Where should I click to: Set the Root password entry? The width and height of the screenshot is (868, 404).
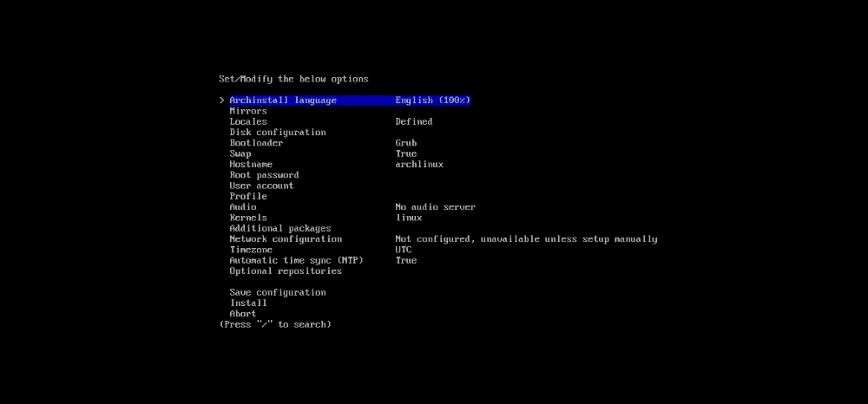[x=264, y=174]
